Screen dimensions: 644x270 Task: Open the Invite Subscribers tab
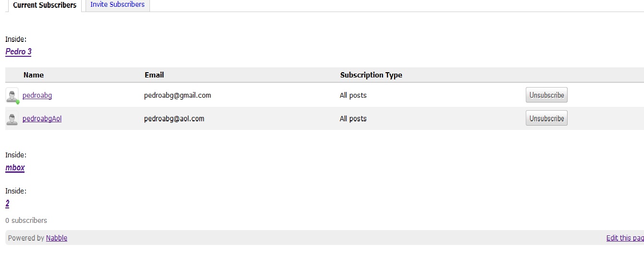[x=117, y=4]
